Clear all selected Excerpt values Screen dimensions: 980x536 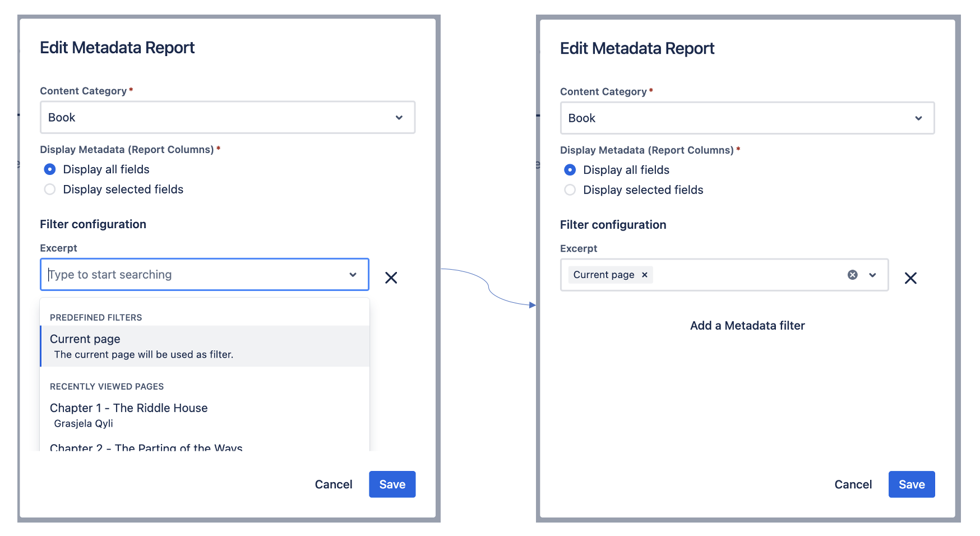click(x=852, y=275)
